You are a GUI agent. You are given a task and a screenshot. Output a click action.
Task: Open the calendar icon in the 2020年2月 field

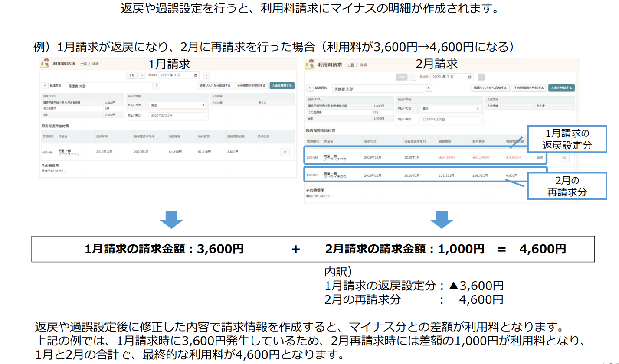click(x=471, y=77)
